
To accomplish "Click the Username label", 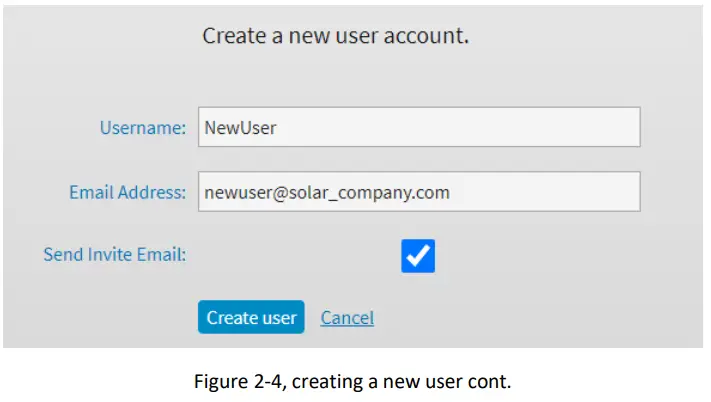I will point(143,128).
